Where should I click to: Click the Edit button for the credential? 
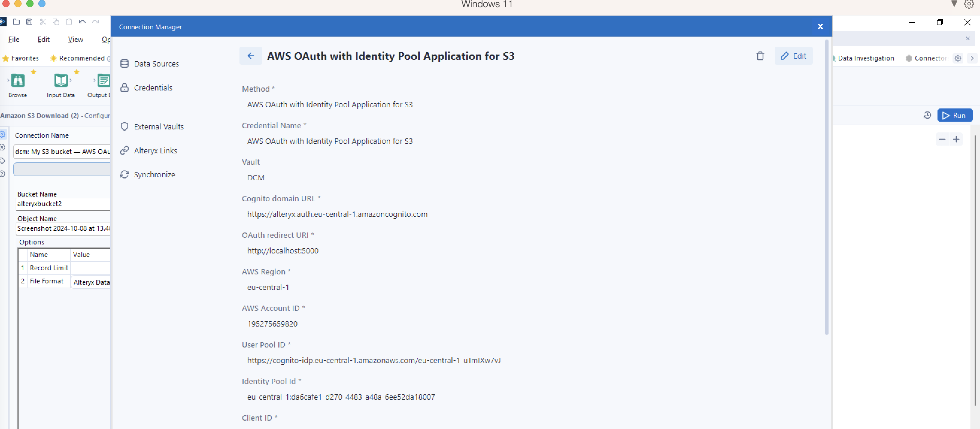[794, 56]
